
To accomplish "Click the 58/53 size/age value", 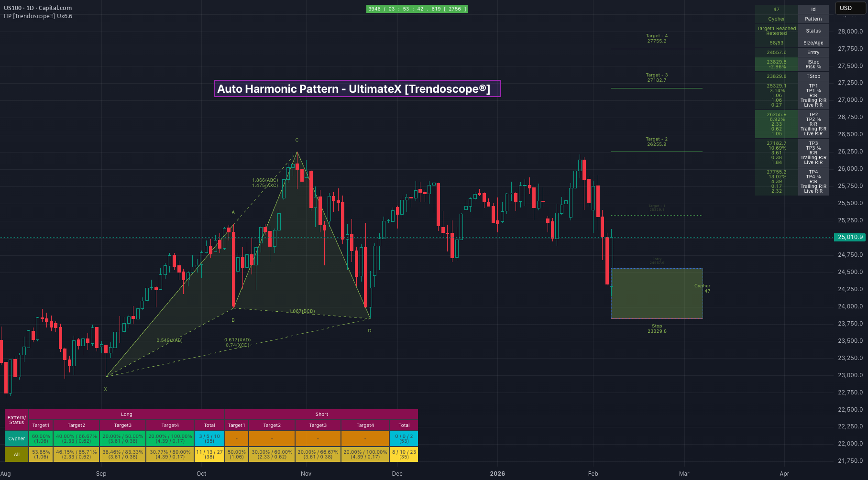I will (776, 43).
